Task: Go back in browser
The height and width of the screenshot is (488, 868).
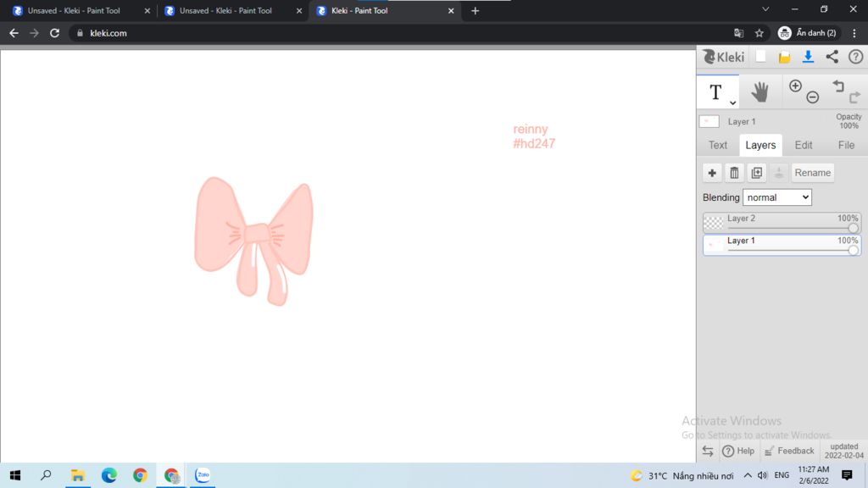Action: pyautogui.click(x=14, y=33)
